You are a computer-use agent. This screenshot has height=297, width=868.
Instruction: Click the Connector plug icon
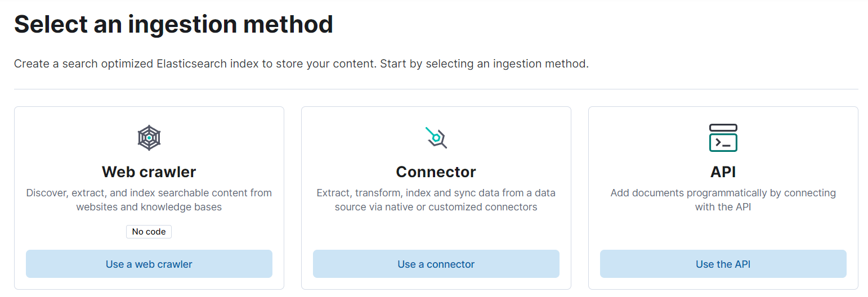click(x=436, y=137)
